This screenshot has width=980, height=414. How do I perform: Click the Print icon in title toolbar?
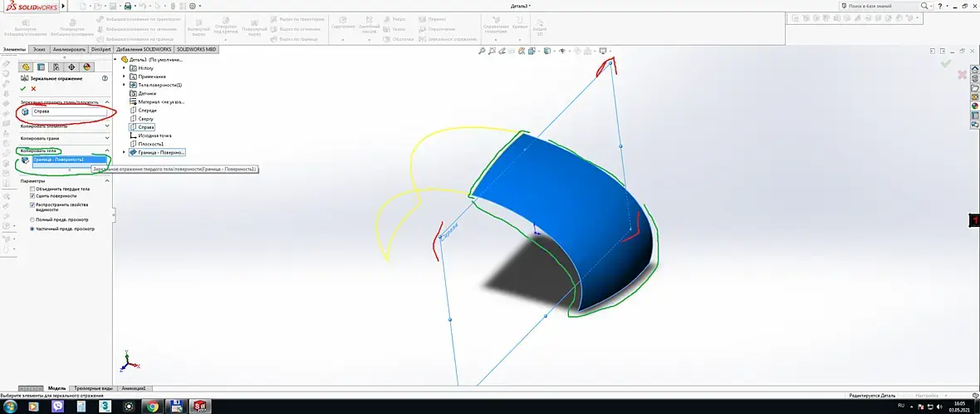(128, 6)
